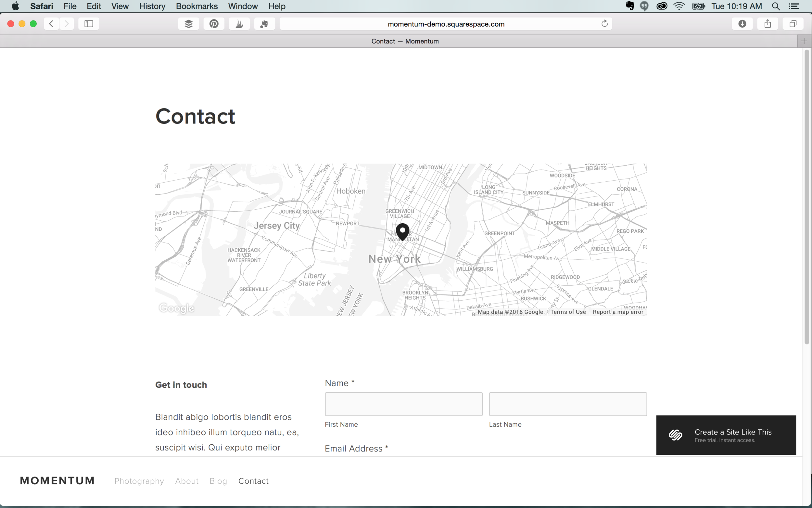The width and height of the screenshot is (812, 508).
Task: Open a new tab with the plus button
Action: [804, 41]
